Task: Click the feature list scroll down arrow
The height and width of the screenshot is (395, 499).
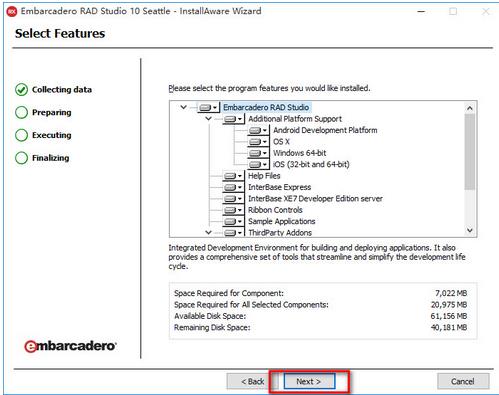Action: coord(470,230)
